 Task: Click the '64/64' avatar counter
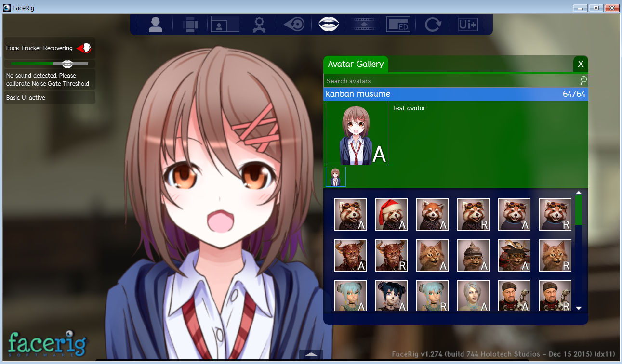tap(574, 94)
